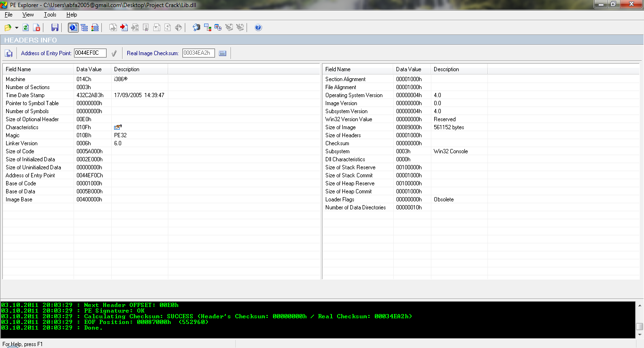
Task: Select the Size of Image row
Action: click(x=481, y=127)
